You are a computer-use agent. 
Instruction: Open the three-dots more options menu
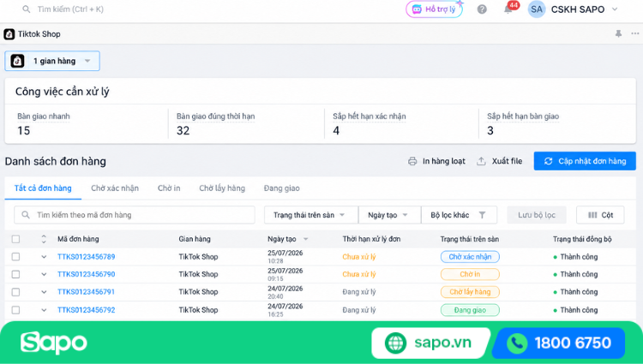(634, 34)
